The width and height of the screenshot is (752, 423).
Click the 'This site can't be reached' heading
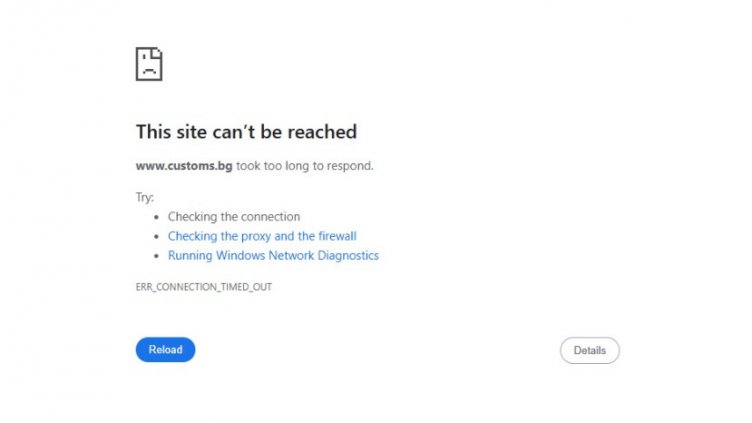click(x=246, y=132)
